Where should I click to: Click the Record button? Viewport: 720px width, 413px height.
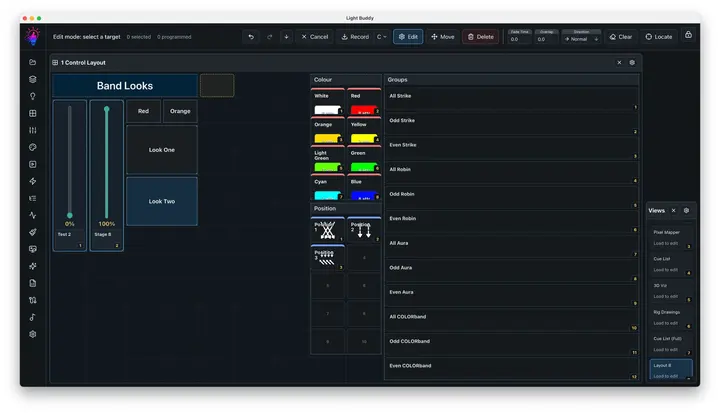click(x=355, y=37)
